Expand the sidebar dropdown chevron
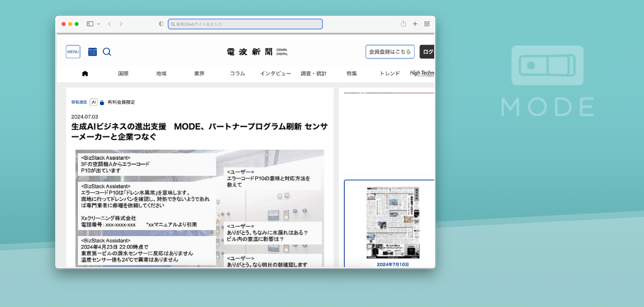The image size is (644, 307). pyautogui.click(x=98, y=24)
